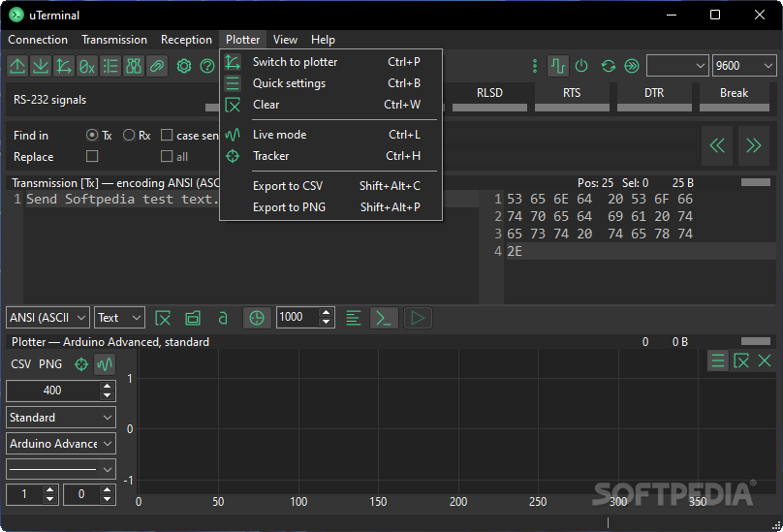Click the play send button
This screenshot has width=783, height=532.
(x=418, y=318)
